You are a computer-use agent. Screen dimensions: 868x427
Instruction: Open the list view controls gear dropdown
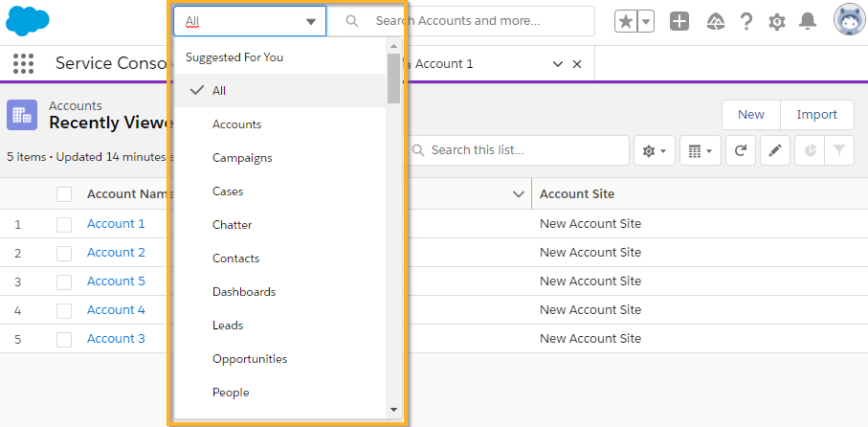coord(654,150)
